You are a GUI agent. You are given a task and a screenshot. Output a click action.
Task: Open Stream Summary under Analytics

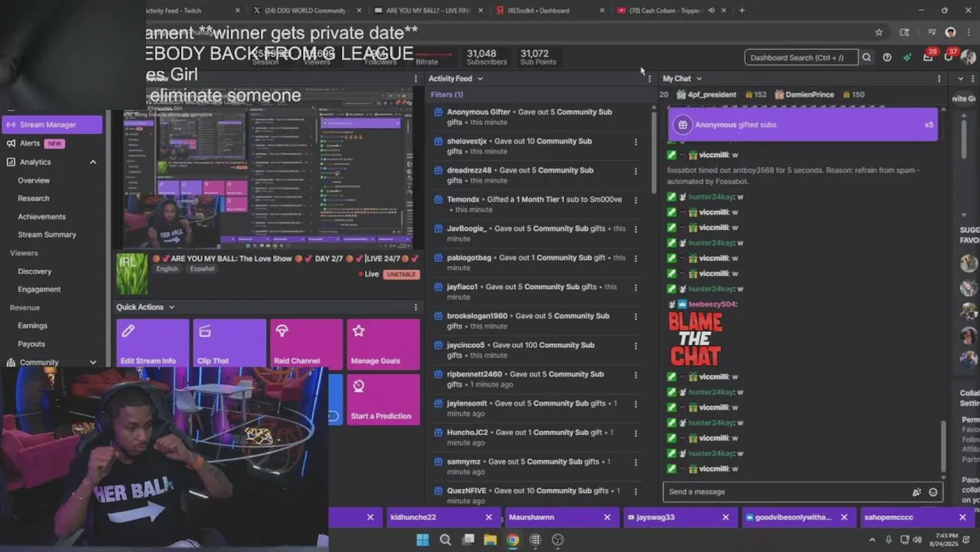pos(47,235)
